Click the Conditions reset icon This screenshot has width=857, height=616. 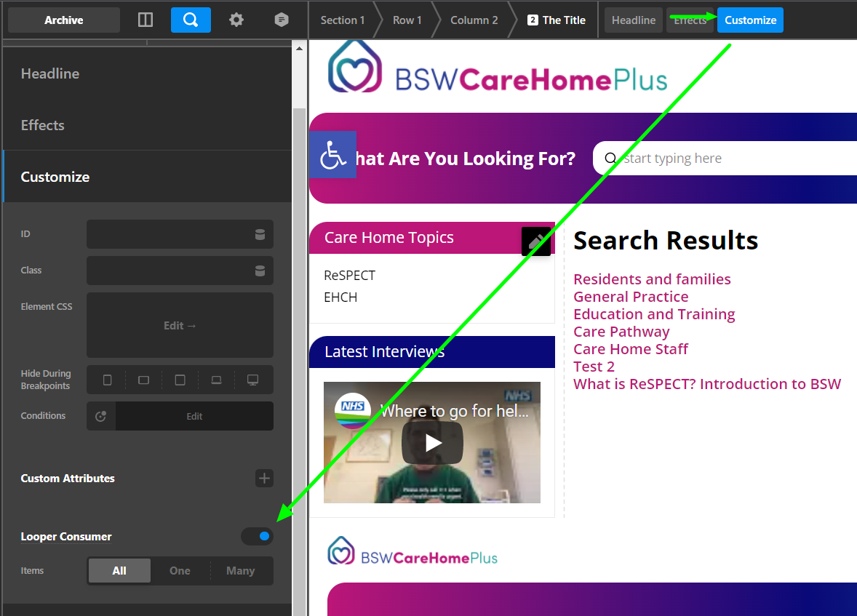click(x=100, y=416)
